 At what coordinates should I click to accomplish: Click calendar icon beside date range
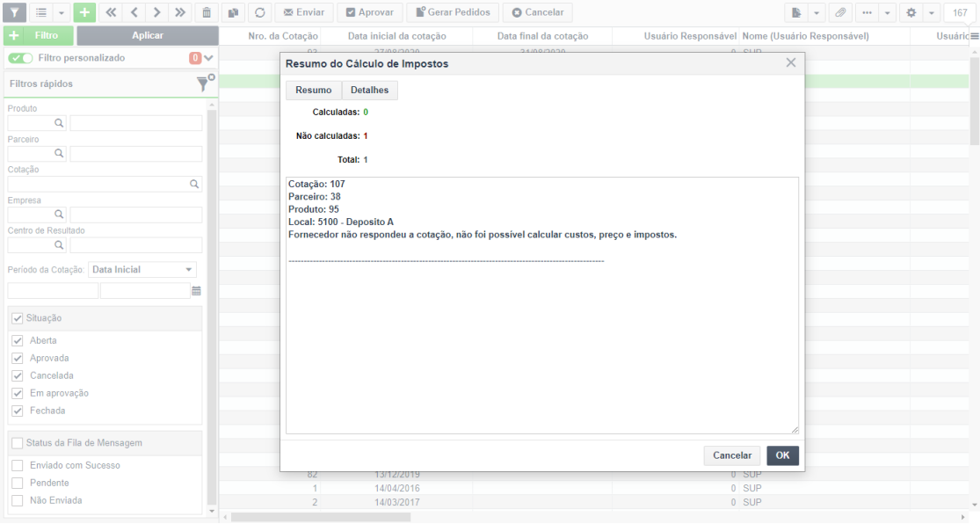pos(196,291)
